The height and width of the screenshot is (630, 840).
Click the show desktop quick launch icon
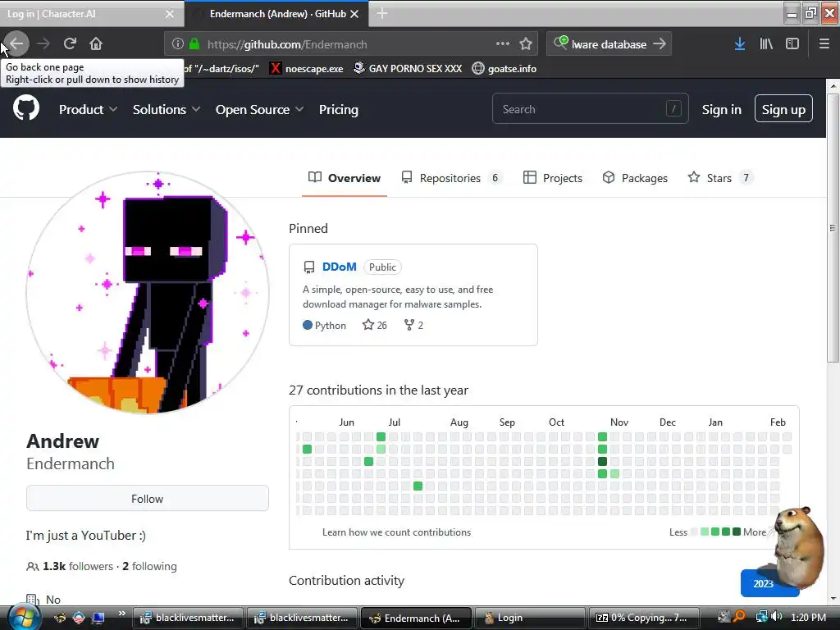pyautogui.click(x=98, y=618)
